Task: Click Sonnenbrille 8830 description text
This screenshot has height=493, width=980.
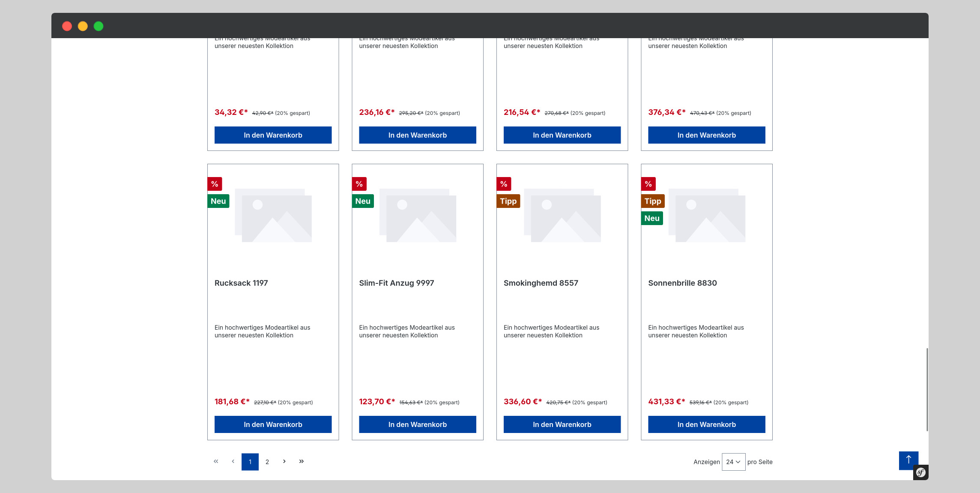Action: [x=696, y=331]
